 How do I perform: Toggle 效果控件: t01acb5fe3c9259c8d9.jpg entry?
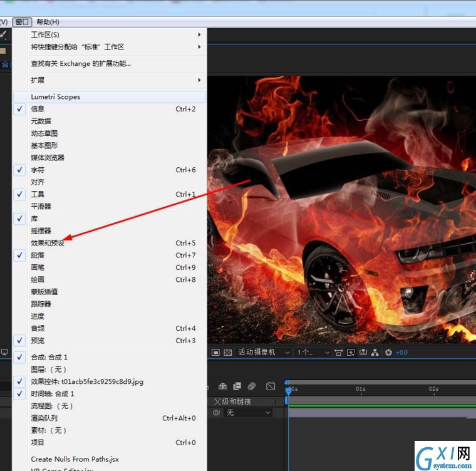[109, 381]
